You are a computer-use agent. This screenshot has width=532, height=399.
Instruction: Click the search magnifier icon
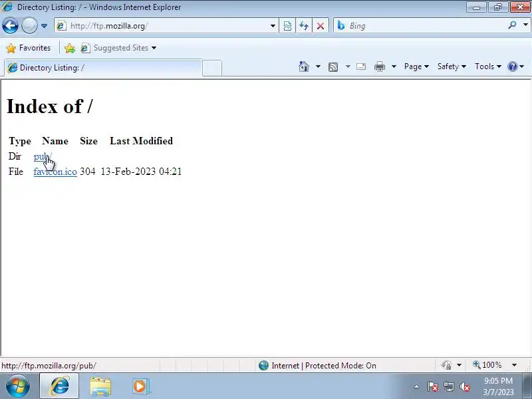[x=512, y=25]
